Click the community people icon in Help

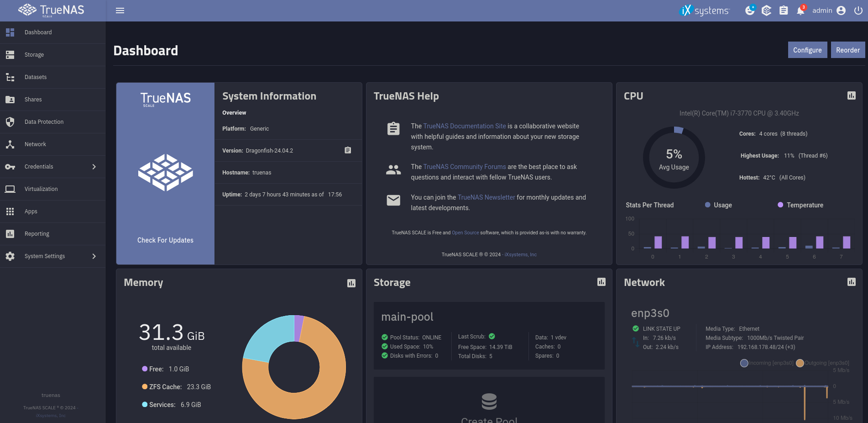393,170
